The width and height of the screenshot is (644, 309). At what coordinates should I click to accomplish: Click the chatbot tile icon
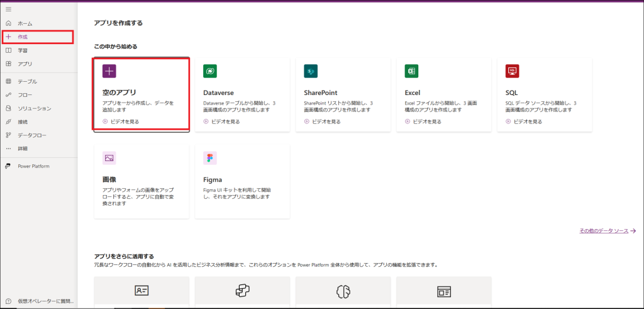tap(242, 291)
